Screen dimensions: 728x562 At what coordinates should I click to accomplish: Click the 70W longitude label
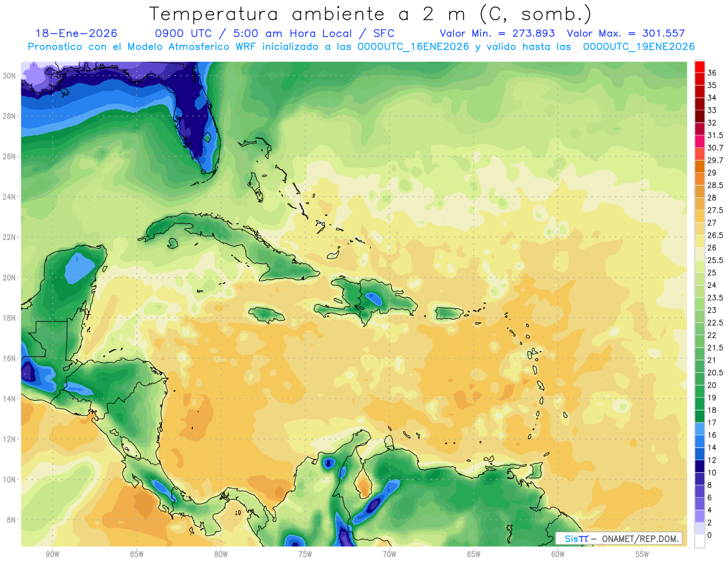[x=389, y=554]
